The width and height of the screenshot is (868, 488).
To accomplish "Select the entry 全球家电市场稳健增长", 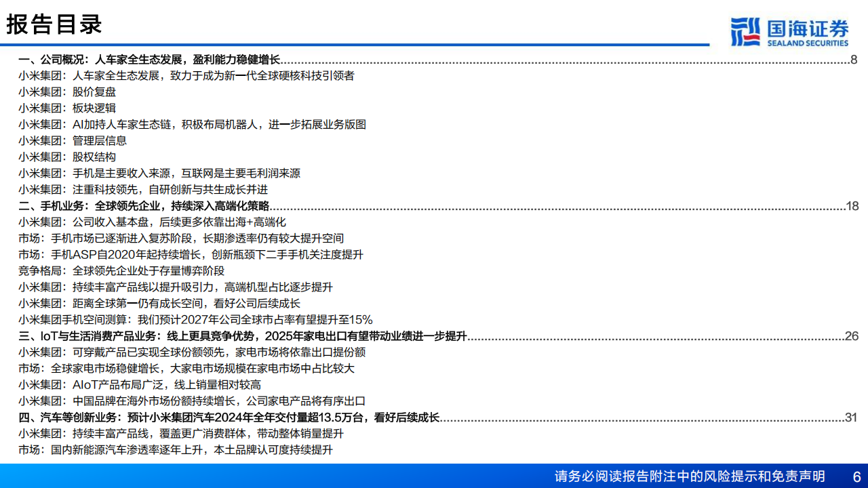I will click(x=186, y=369).
